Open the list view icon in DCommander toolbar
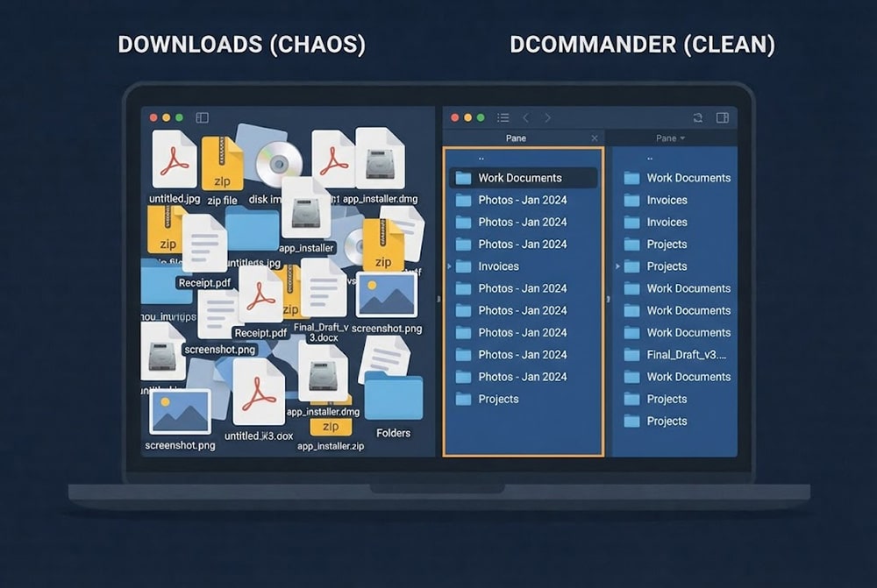877x588 pixels. [503, 117]
